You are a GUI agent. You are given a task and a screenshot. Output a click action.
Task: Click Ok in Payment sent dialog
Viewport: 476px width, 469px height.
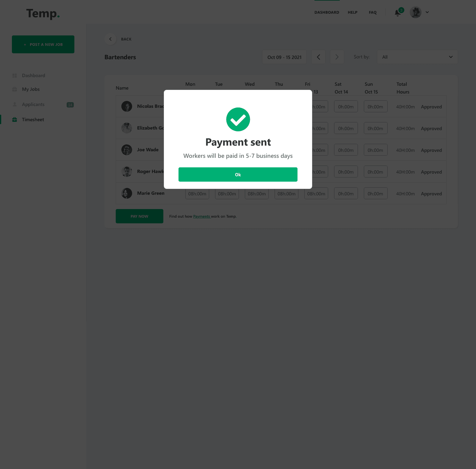[x=238, y=174]
